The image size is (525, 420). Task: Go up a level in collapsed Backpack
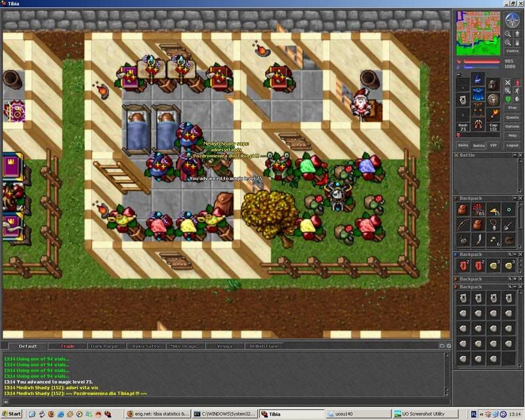(x=511, y=279)
